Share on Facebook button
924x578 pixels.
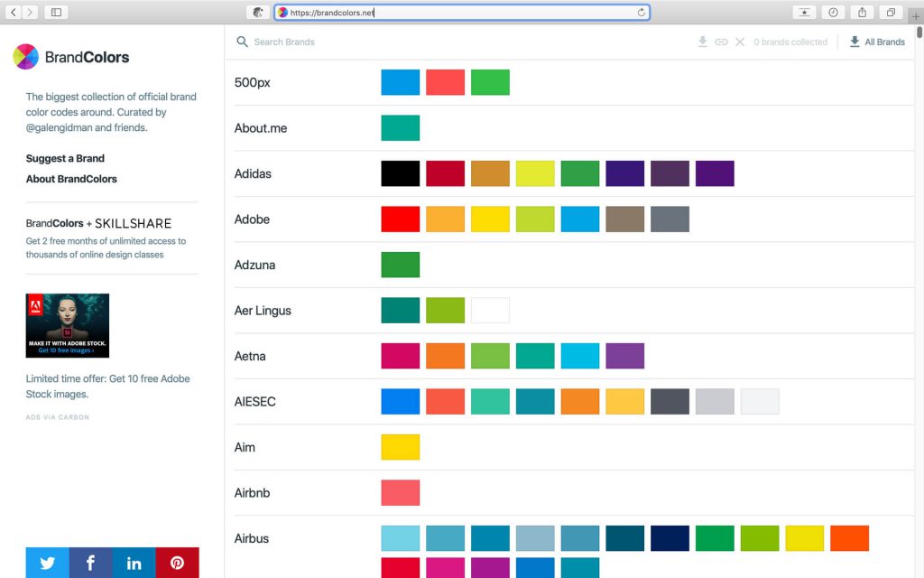click(91, 563)
